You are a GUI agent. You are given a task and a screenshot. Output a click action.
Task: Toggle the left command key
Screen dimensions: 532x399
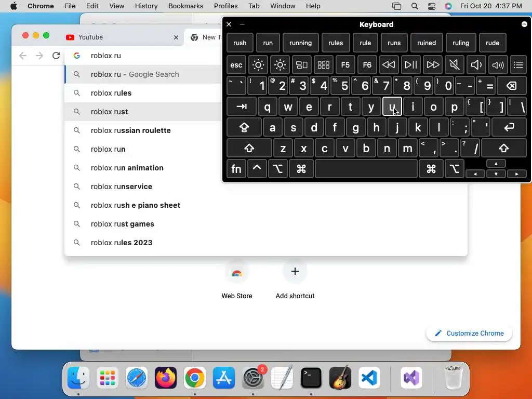301,169
